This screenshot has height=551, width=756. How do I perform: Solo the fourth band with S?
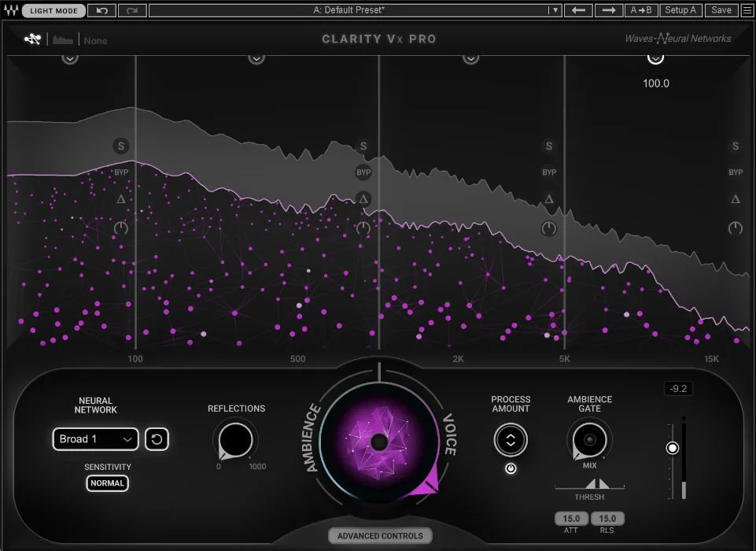(x=736, y=146)
